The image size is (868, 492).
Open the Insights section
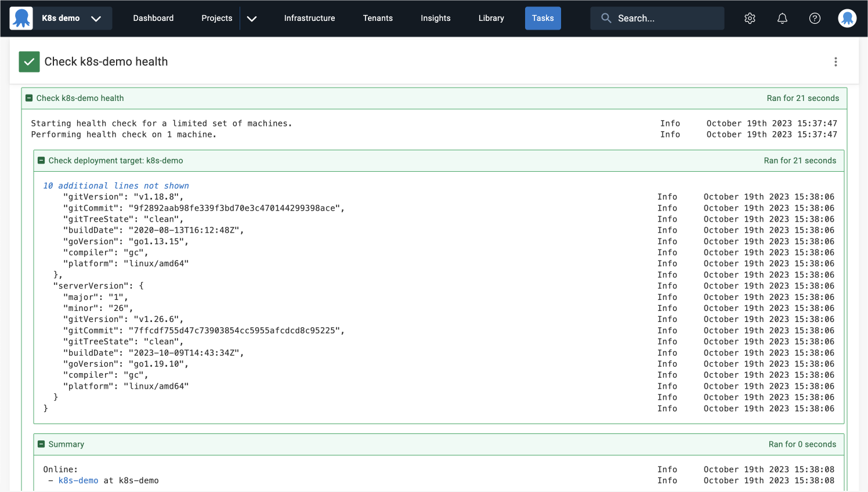pos(436,18)
